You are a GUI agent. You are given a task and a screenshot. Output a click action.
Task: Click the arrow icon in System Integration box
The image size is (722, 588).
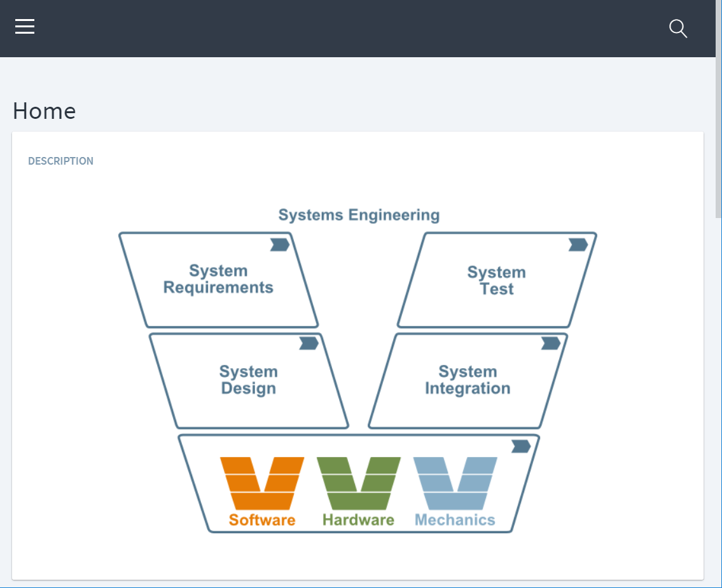550,343
